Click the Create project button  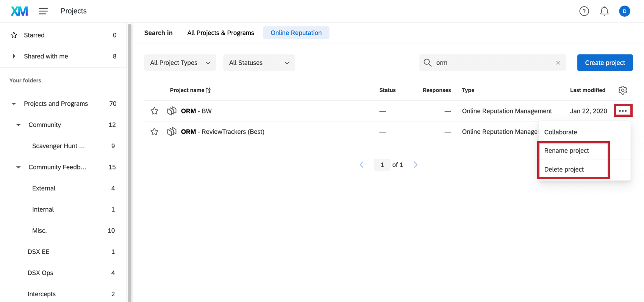pyautogui.click(x=605, y=63)
